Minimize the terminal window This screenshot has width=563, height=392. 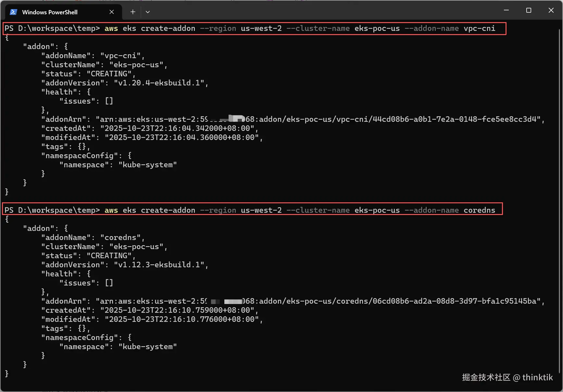pos(506,10)
